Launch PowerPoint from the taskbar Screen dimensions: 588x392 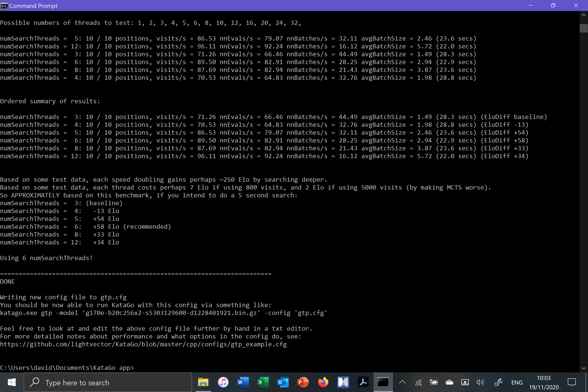coord(303,382)
